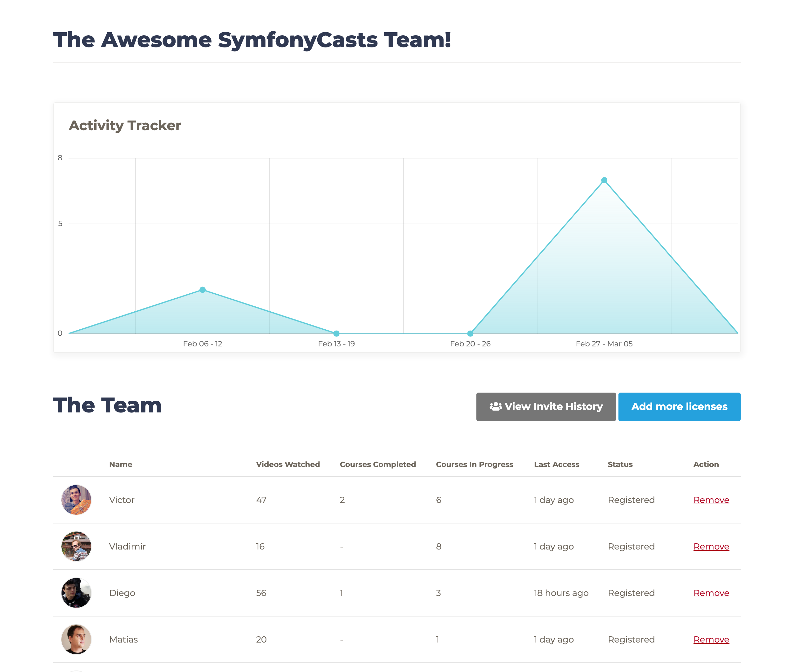The width and height of the screenshot is (794, 672).
Task: Click Vladimir's profile avatar
Action: [x=76, y=546]
